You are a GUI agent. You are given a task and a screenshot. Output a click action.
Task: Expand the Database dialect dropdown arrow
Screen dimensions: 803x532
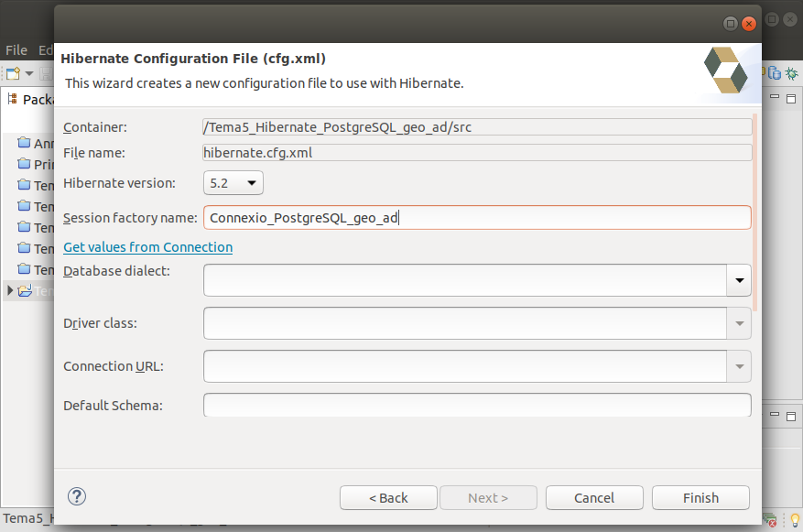click(739, 280)
